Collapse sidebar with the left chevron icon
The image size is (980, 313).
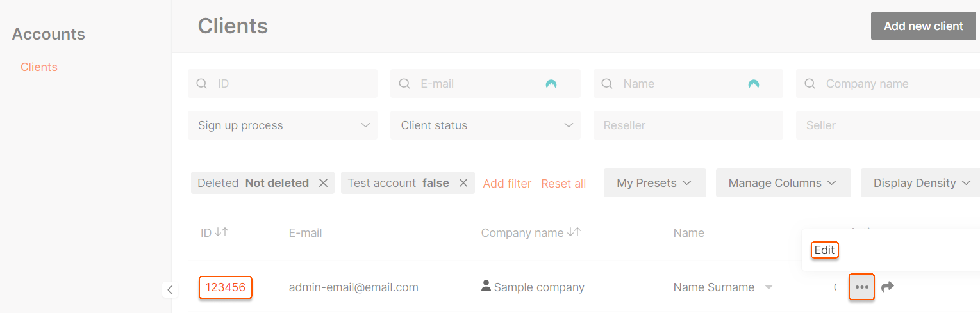point(170,290)
